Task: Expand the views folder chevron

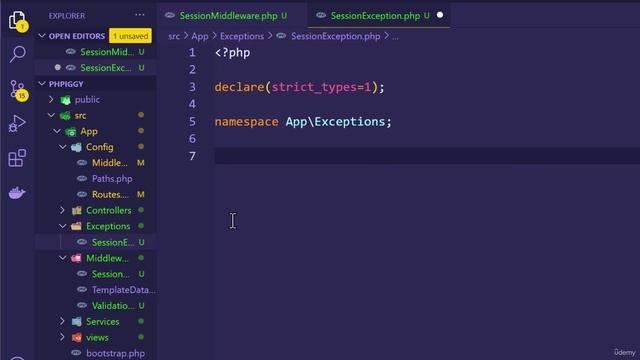Action: (62, 338)
